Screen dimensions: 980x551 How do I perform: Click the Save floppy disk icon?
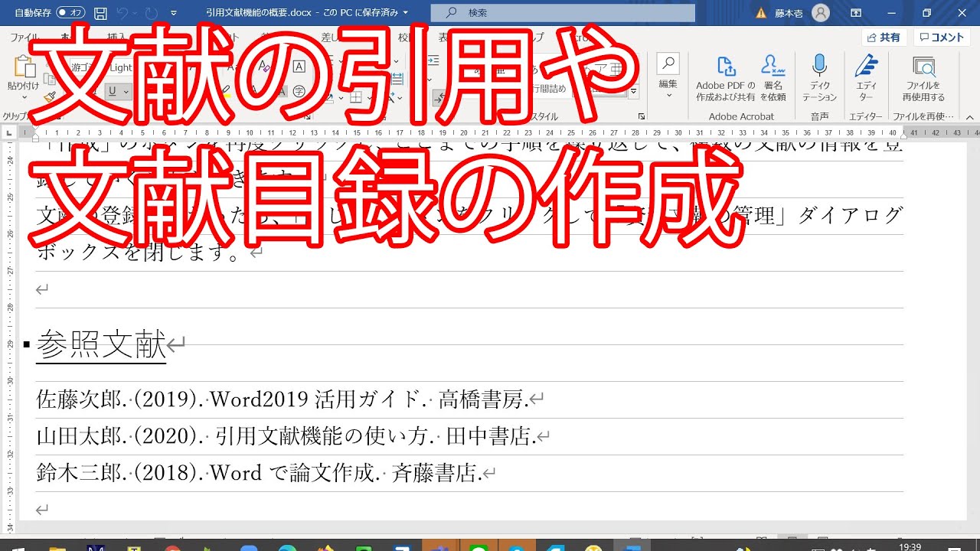tap(100, 13)
